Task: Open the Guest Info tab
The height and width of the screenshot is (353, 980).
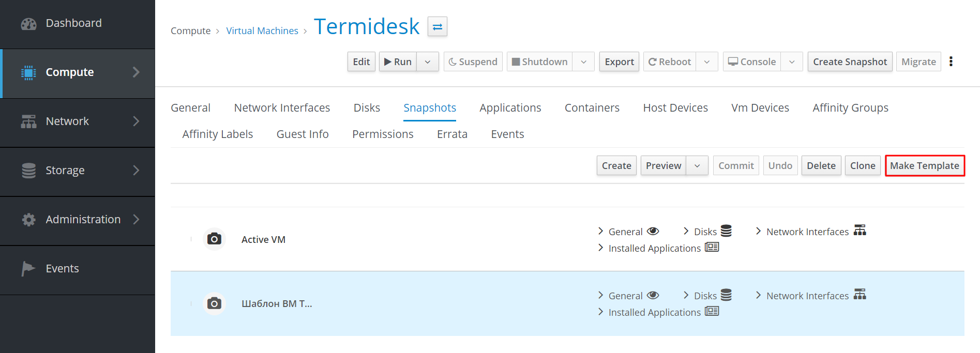Action: point(303,134)
